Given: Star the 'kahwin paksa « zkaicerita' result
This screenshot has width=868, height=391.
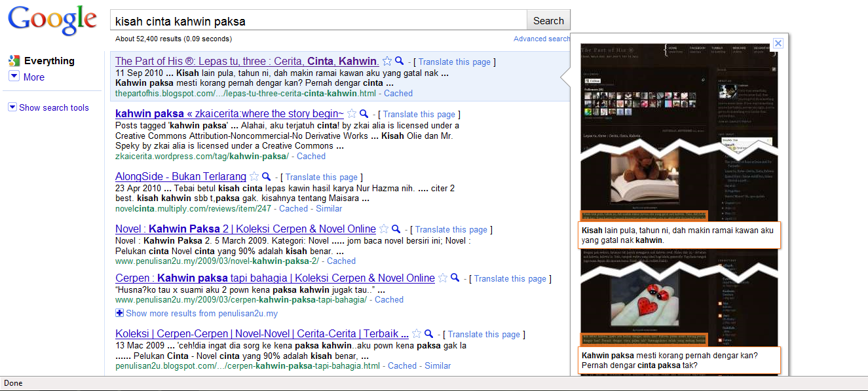Looking at the screenshot, I should coord(352,113).
